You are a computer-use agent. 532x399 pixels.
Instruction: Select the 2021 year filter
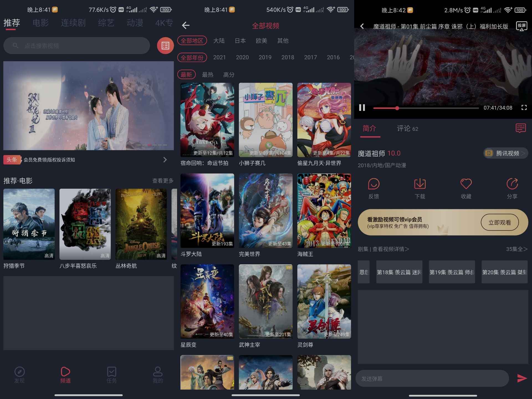click(x=219, y=57)
